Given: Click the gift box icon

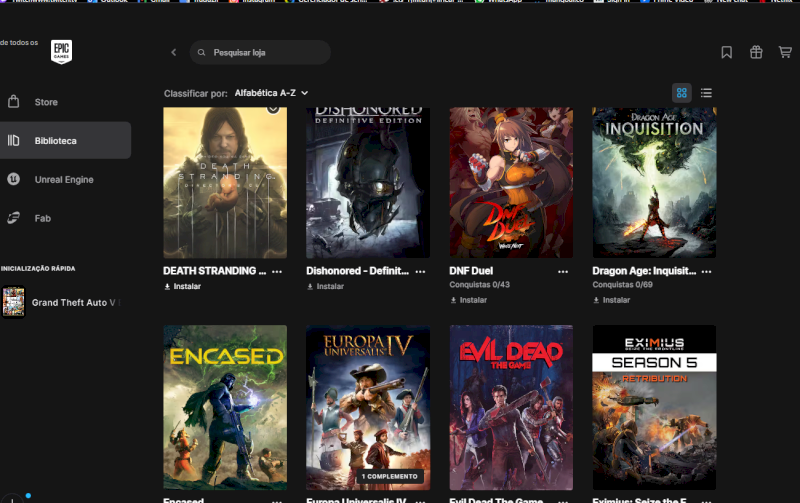Looking at the screenshot, I should 756,52.
